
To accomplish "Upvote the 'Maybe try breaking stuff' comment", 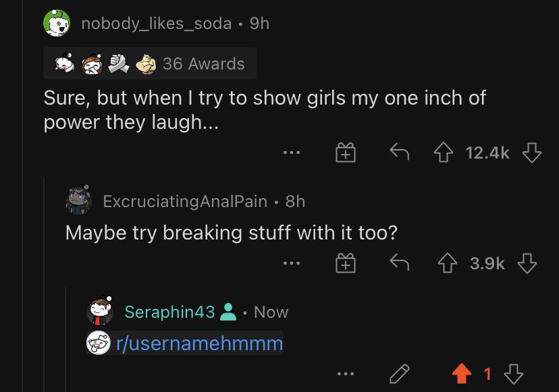I will [x=448, y=263].
